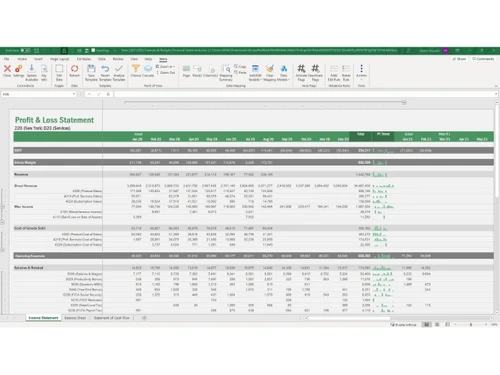Click Revert Template undo icon
The image size is (500, 375).
pos(105,69)
